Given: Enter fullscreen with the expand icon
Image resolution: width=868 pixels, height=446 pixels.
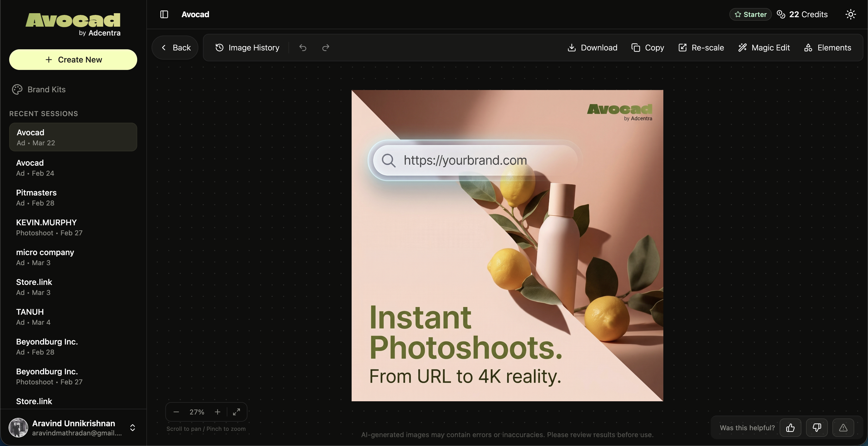Looking at the screenshot, I should 237,412.
